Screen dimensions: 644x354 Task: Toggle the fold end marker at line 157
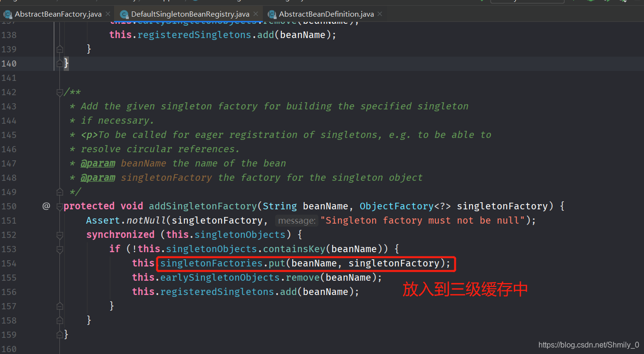59,306
